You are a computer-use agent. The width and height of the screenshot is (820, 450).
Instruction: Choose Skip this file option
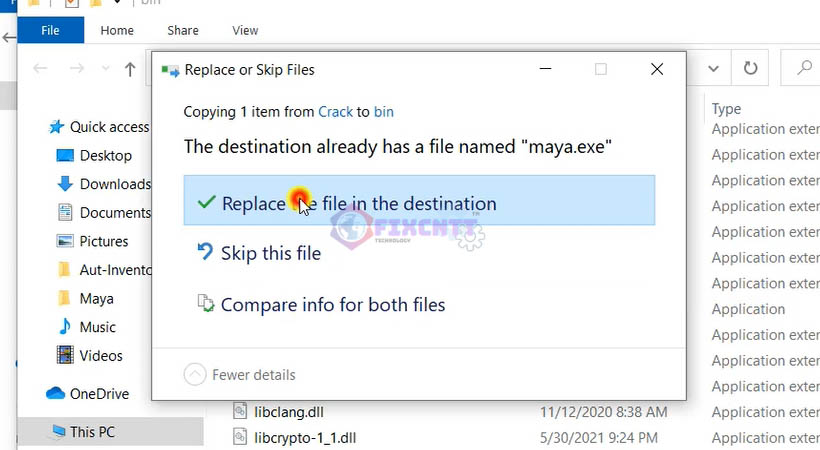(x=270, y=253)
